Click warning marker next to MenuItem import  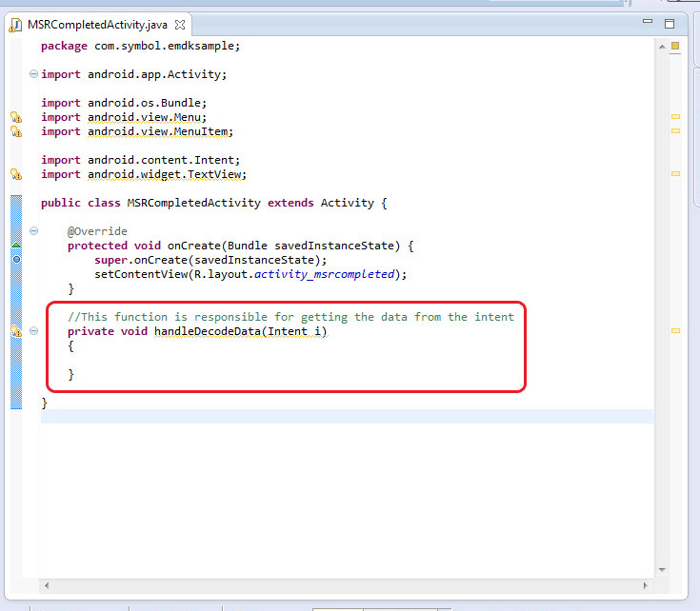(x=15, y=131)
